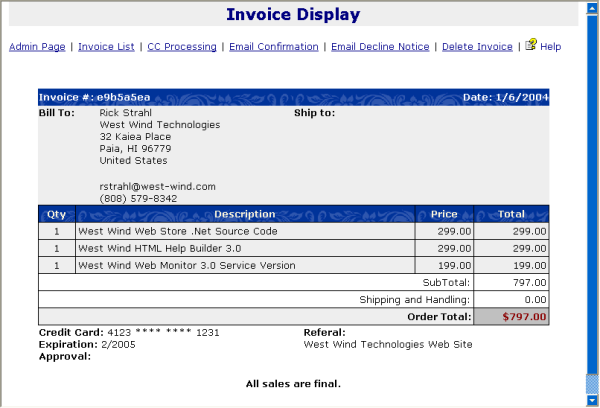Click Delete Invoice link

477,47
